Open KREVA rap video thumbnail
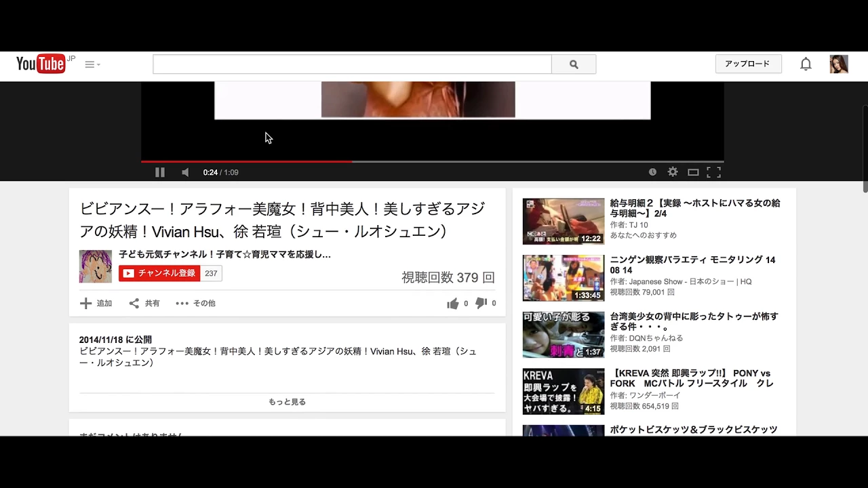868x488 pixels. click(563, 391)
